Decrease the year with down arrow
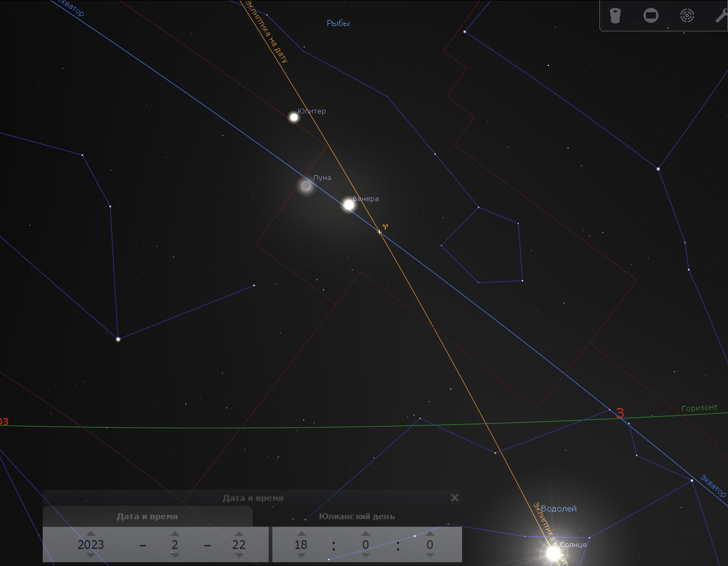This screenshot has height=566, width=728. point(91,556)
